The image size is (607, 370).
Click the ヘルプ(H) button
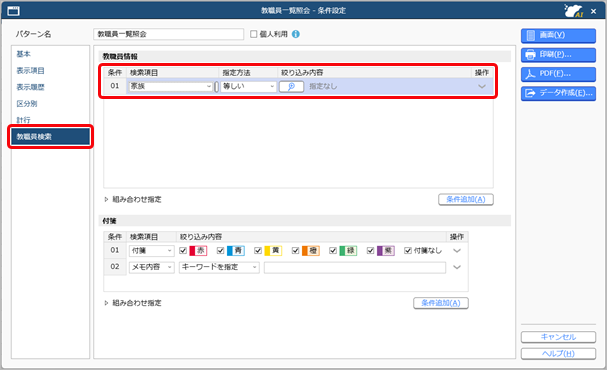point(558,354)
